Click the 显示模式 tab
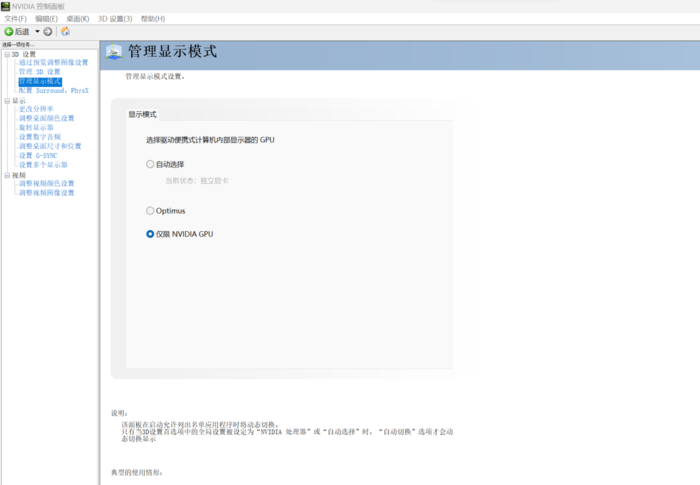The width and height of the screenshot is (700, 485). pos(142,114)
